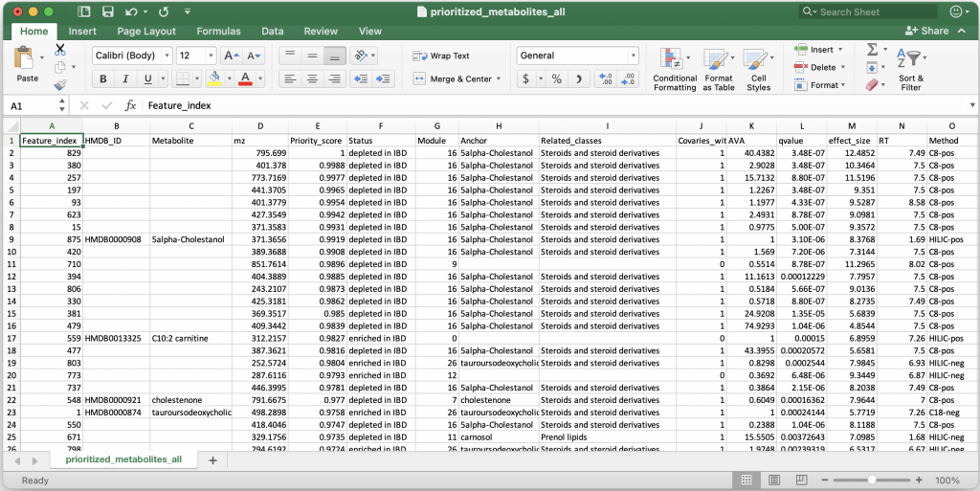Click the percent style icon
The width and height of the screenshot is (980, 491).
(x=555, y=79)
